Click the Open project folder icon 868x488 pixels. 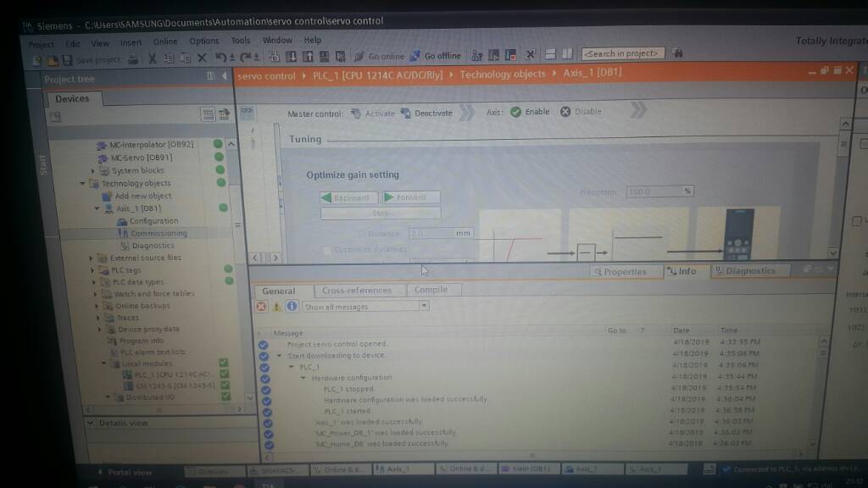pos(52,60)
